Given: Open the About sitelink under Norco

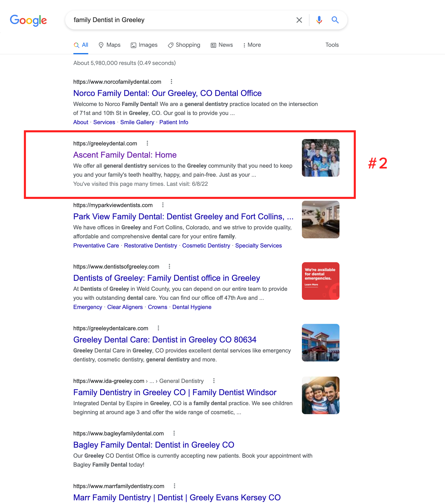Looking at the screenshot, I should click(x=81, y=122).
